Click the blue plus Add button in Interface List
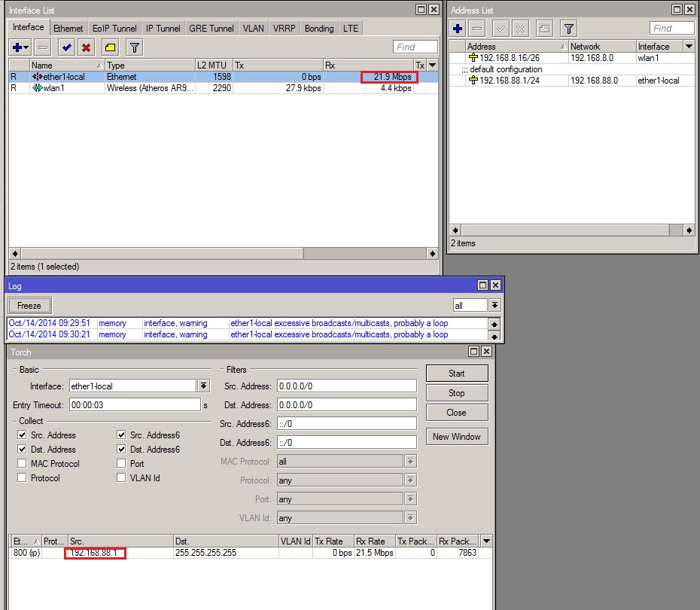The height and width of the screenshot is (610, 700). pyautogui.click(x=17, y=47)
